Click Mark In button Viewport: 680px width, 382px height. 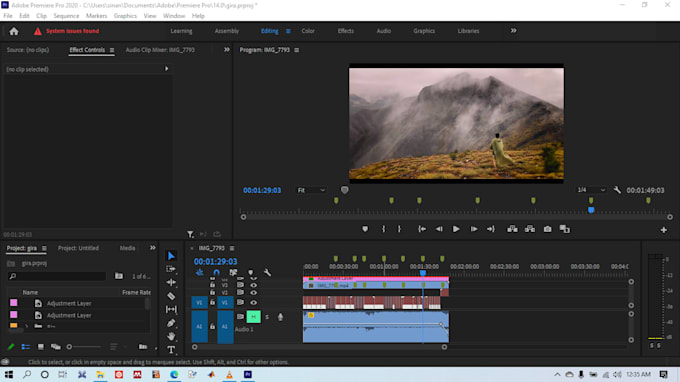[383, 229]
